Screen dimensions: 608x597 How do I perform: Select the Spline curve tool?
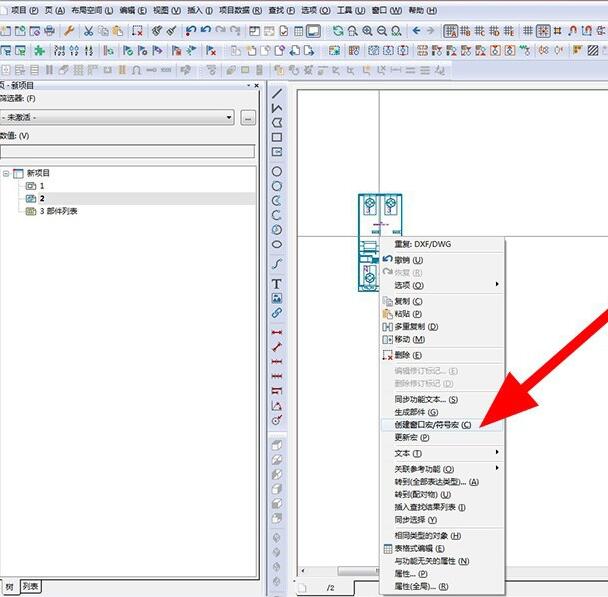click(277, 264)
